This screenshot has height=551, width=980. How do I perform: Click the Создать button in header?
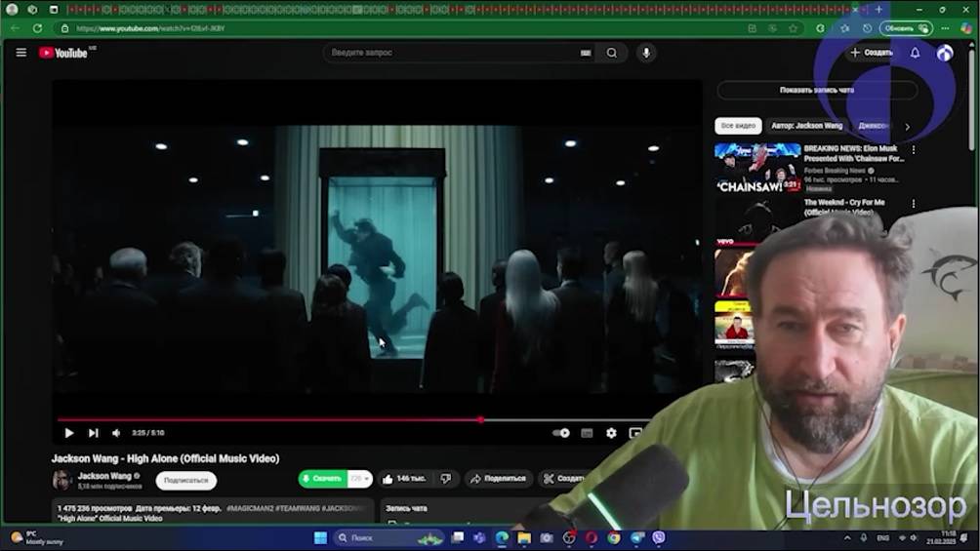[872, 53]
